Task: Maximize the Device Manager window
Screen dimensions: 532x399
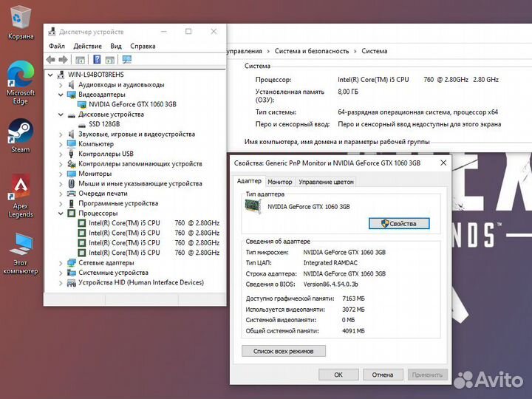Action: (188, 32)
